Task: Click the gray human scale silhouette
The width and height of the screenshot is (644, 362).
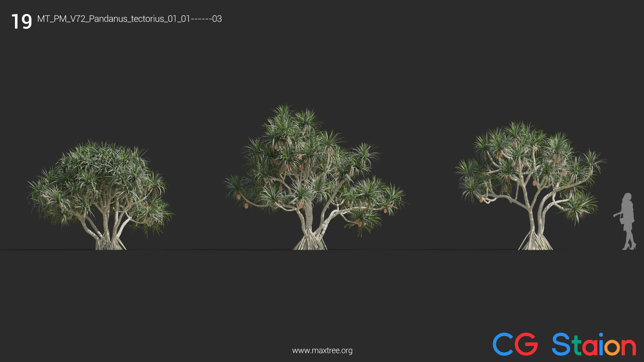Action: pos(625,221)
